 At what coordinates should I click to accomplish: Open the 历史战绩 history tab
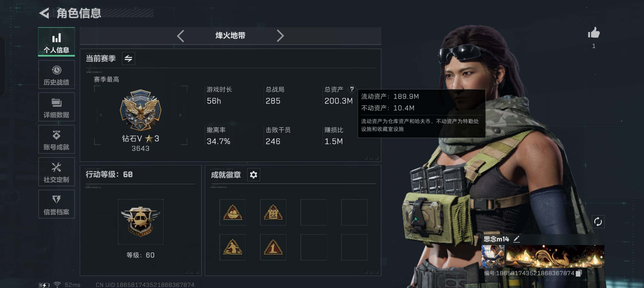[56, 75]
